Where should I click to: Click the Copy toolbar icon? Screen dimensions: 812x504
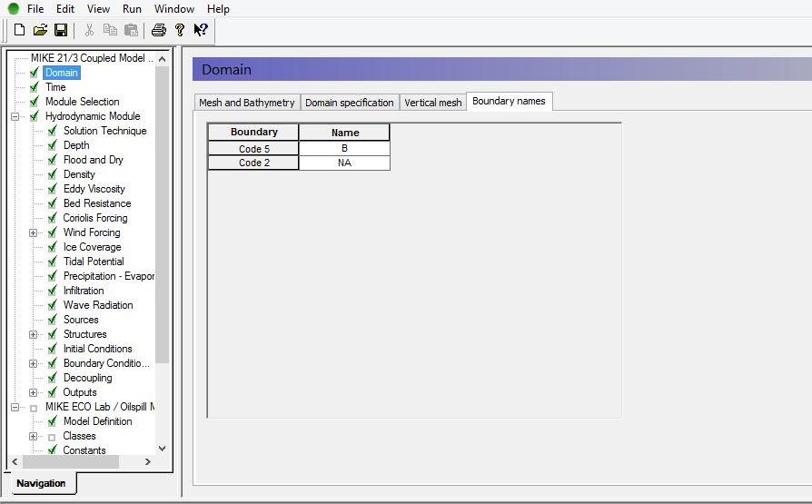pos(110,30)
